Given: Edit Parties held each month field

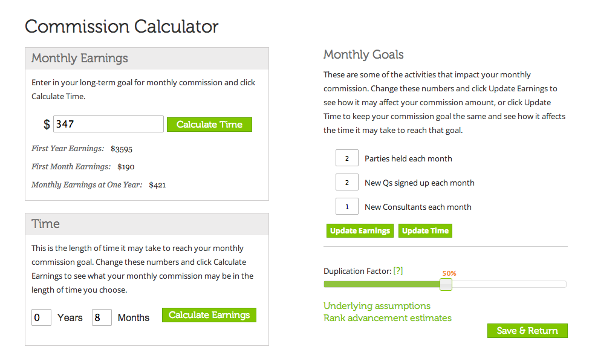Looking at the screenshot, I should pos(347,158).
